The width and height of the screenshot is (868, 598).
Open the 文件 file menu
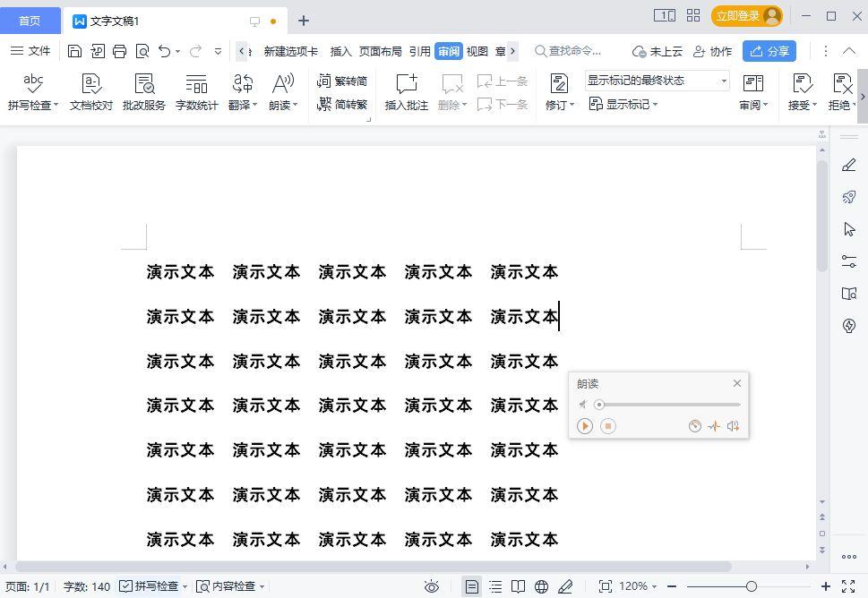click(31, 51)
